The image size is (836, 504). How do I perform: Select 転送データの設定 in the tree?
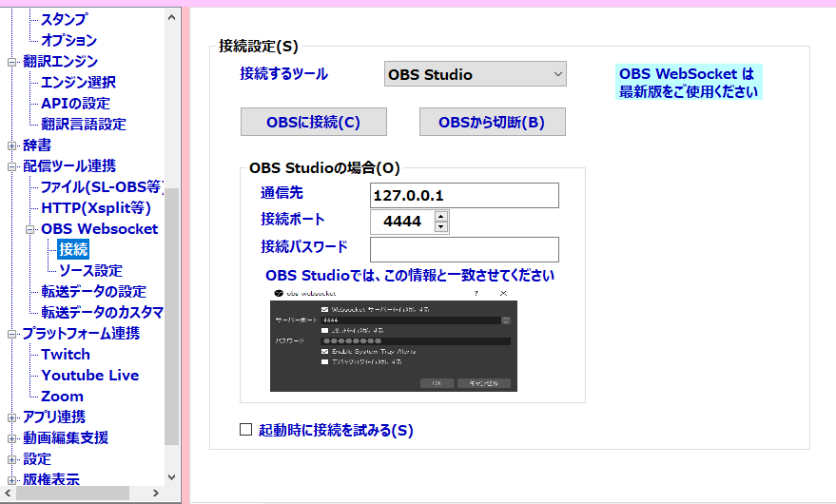coord(94,291)
